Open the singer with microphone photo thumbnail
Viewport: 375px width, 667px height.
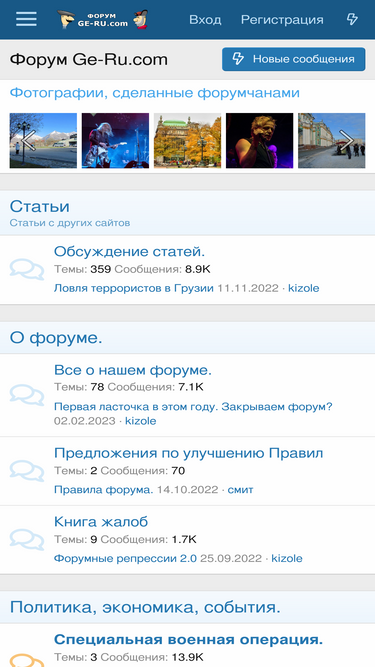[259, 140]
